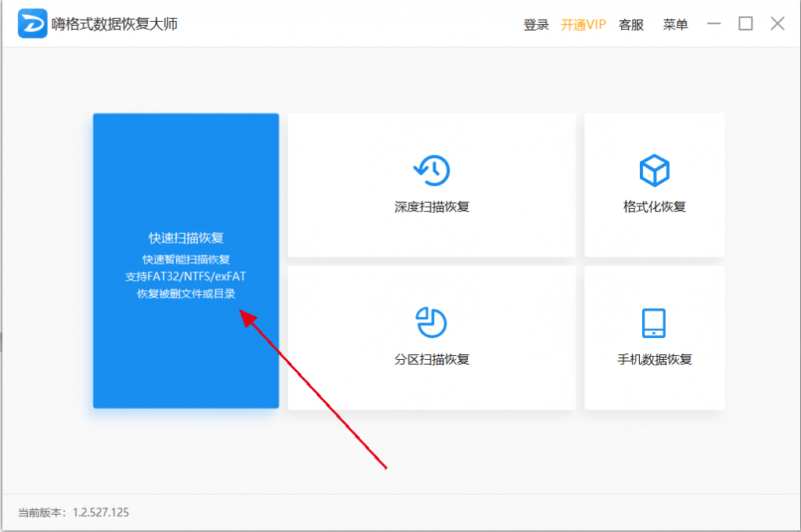Open the 登录 login link
Image resolution: width=801 pixels, height=532 pixels.
536,24
